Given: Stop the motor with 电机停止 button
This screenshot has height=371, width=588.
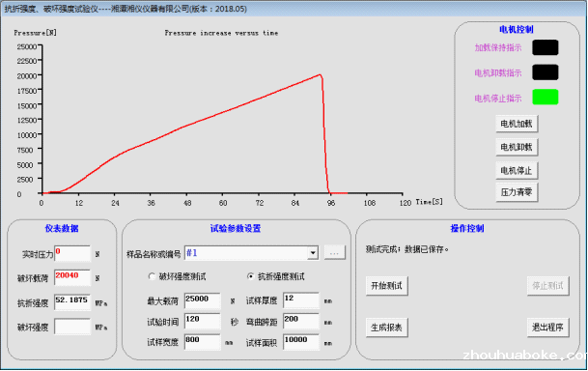Looking at the screenshot, I should [x=517, y=170].
